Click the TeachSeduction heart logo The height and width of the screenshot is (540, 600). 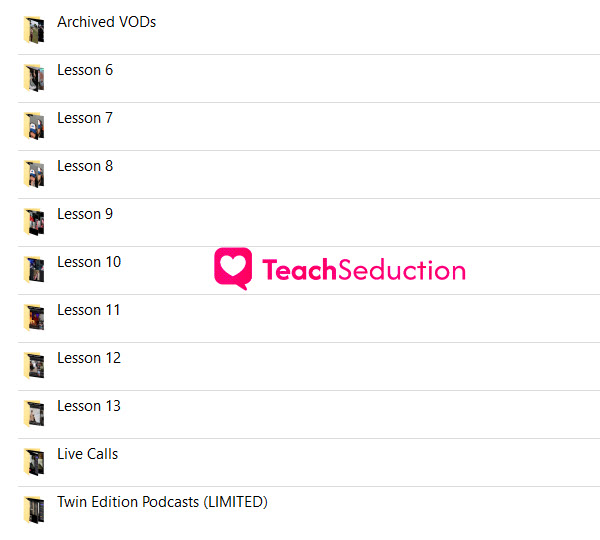(x=233, y=269)
